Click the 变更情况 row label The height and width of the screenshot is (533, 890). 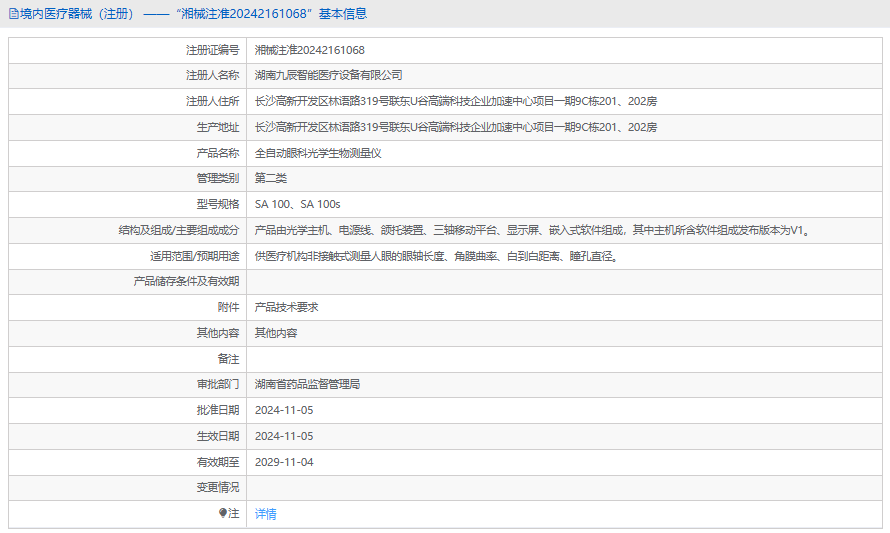[x=217, y=487]
